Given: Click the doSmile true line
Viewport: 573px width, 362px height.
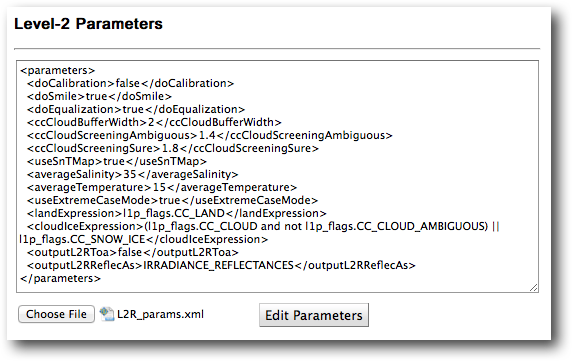Looking at the screenshot, I should (99, 96).
